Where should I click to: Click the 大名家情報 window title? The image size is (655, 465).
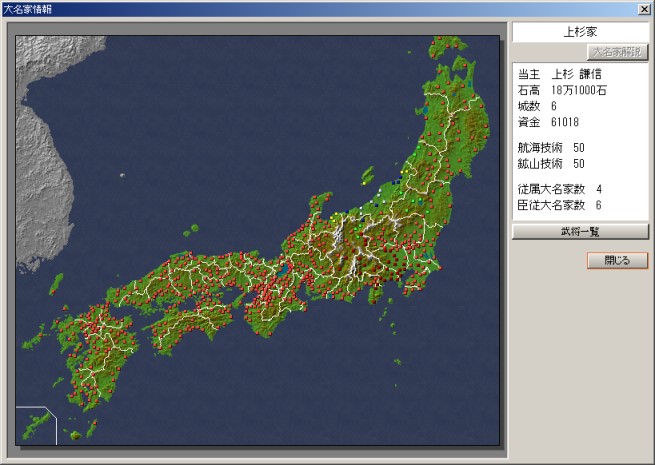tap(27, 9)
